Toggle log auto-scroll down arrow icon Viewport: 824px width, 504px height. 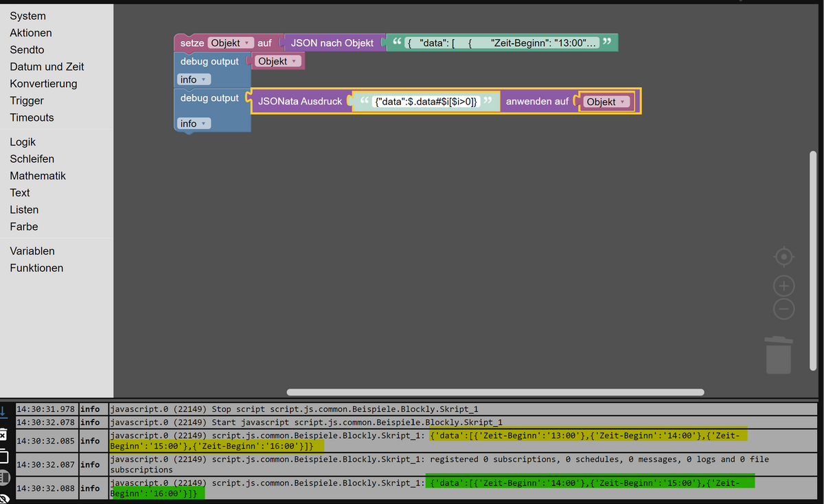(x=3, y=411)
